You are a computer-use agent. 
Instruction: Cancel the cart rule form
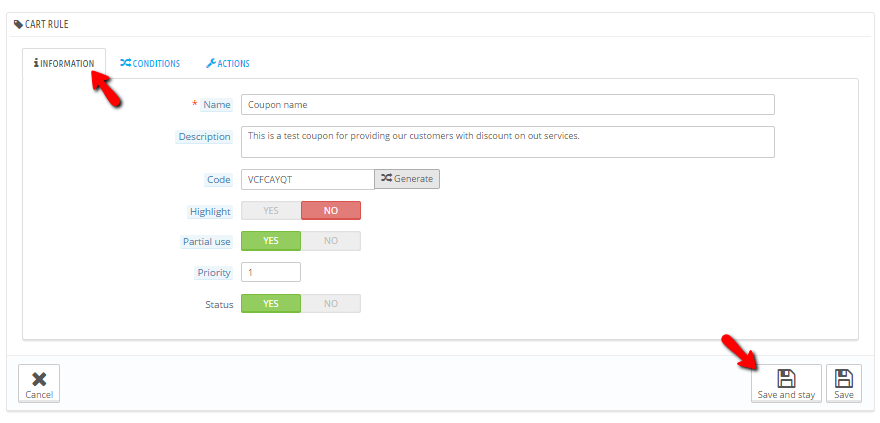tap(39, 384)
